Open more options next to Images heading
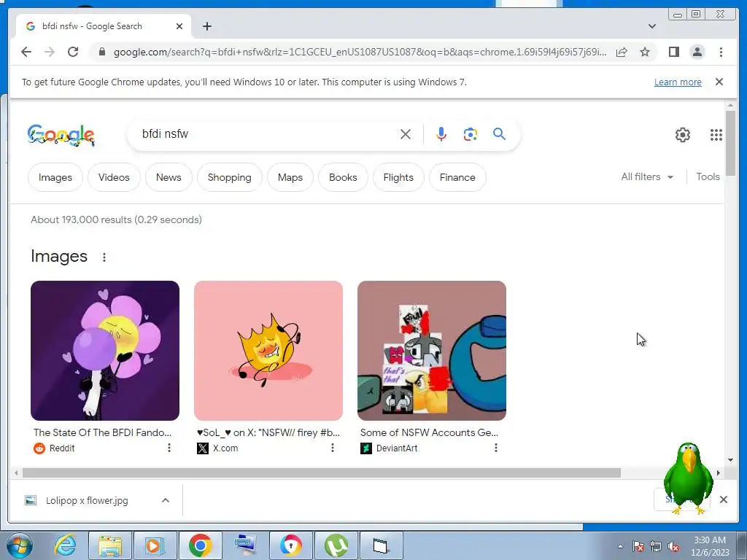The image size is (747, 560). tap(104, 257)
